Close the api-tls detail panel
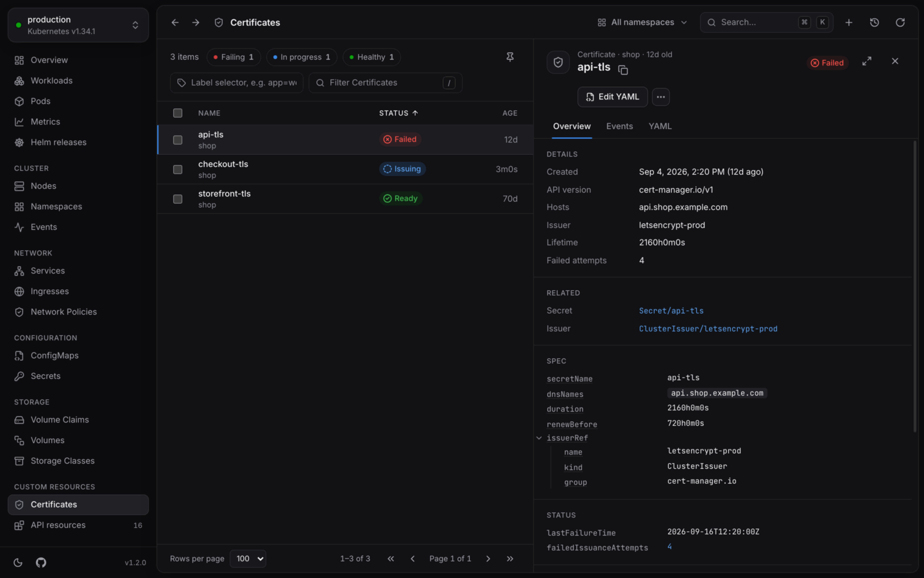Image resolution: width=924 pixels, height=578 pixels. [895, 61]
